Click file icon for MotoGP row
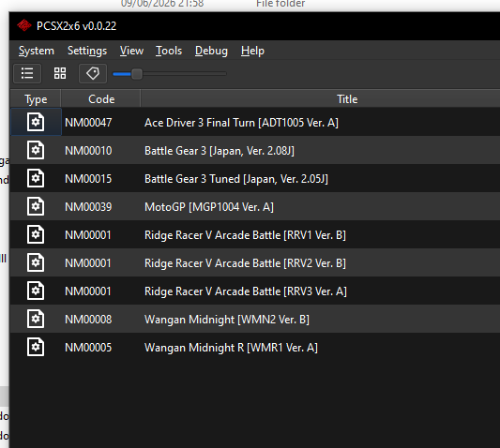 (36, 206)
